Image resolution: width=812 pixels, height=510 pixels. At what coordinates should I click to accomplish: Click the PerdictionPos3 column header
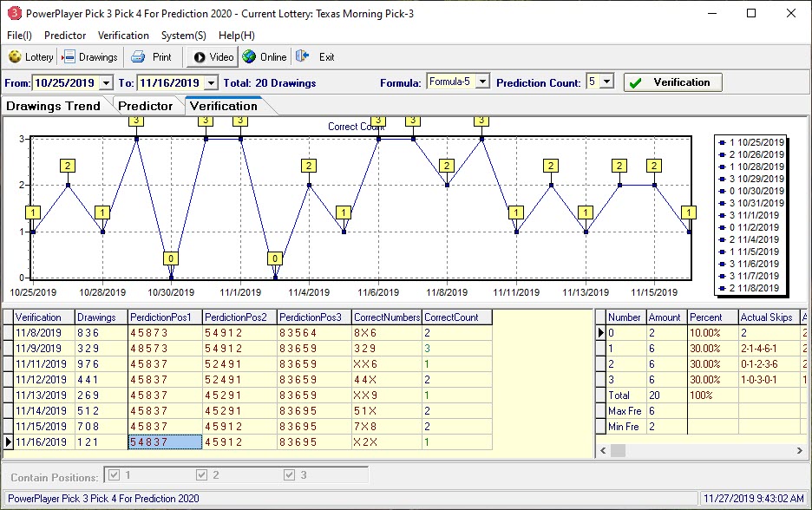[x=314, y=317]
